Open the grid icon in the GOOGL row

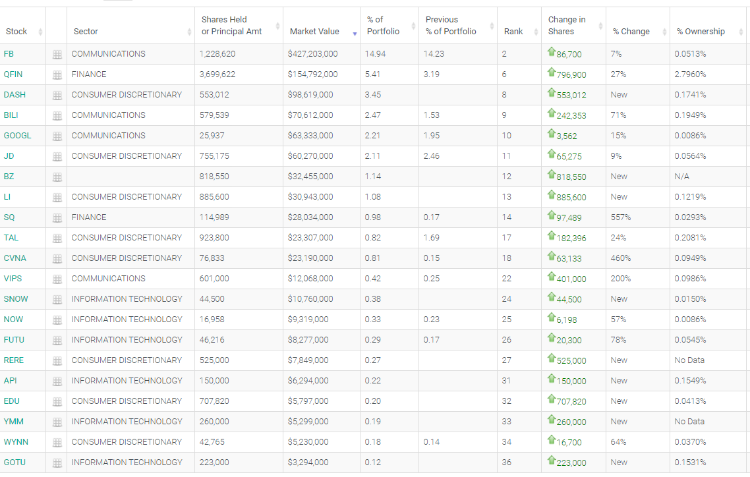[57, 136]
